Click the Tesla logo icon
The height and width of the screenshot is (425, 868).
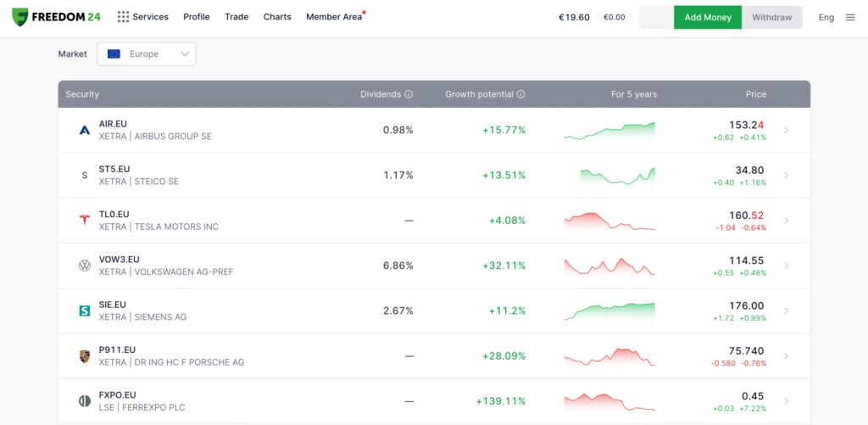tap(84, 221)
